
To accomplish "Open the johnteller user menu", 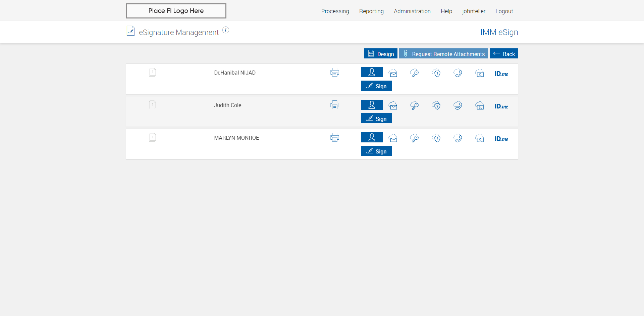I will tap(474, 11).
